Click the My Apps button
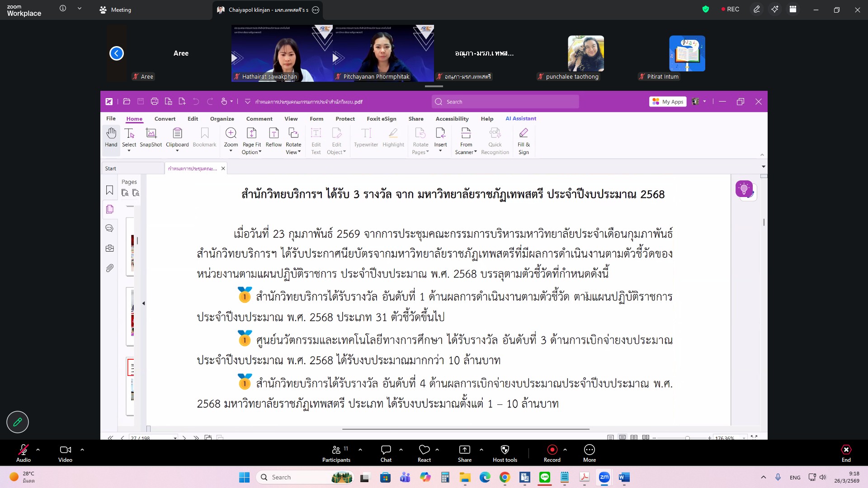This screenshot has height=488, width=868. pos(668,102)
